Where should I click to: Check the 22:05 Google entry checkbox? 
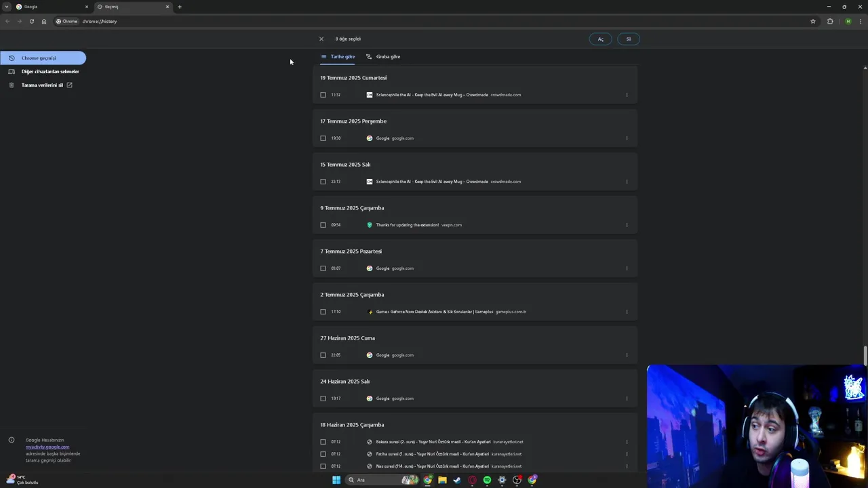(x=323, y=355)
